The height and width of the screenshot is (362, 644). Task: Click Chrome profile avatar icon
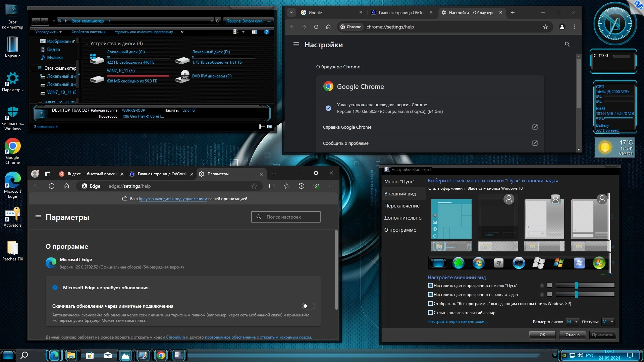pos(562,27)
